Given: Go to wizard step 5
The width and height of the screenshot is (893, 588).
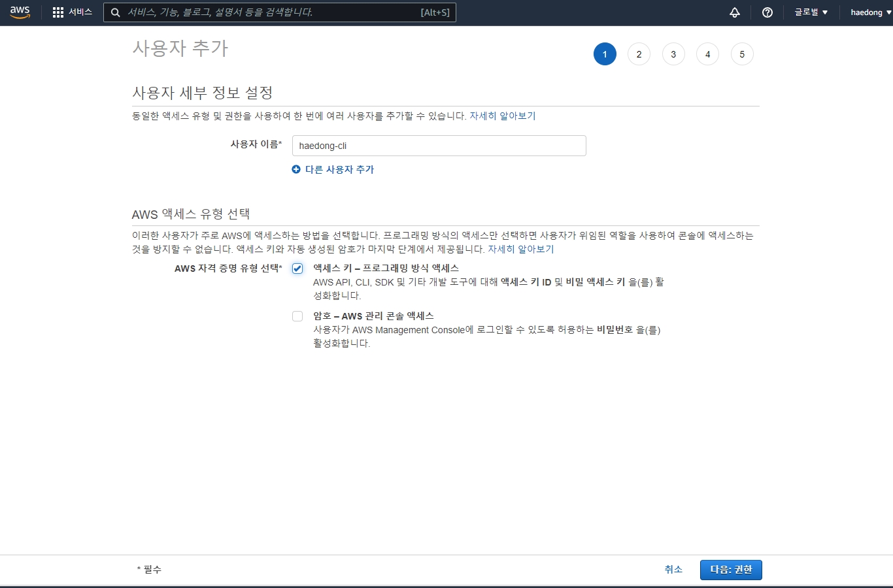Looking at the screenshot, I should [742, 54].
